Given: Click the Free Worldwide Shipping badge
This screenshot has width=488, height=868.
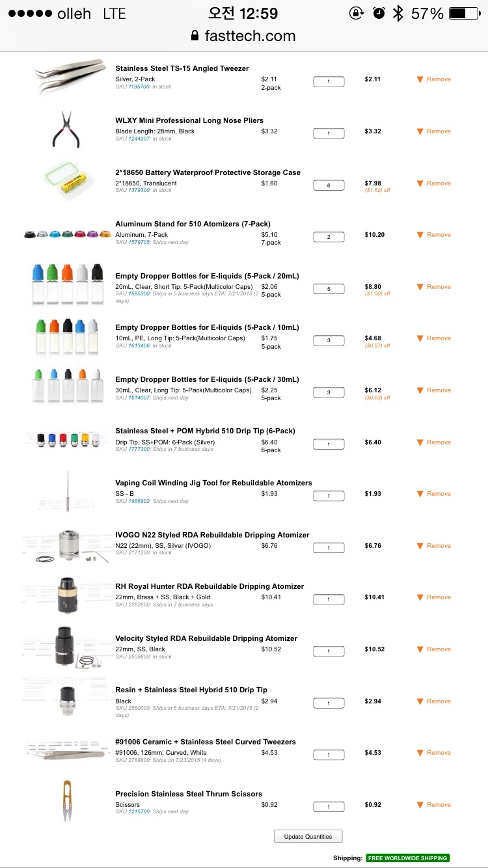Looking at the screenshot, I should (x=407, y=858).
